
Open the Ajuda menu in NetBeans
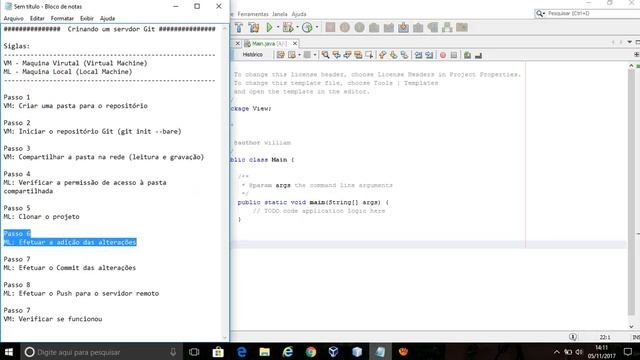click(x=299, y=14)
